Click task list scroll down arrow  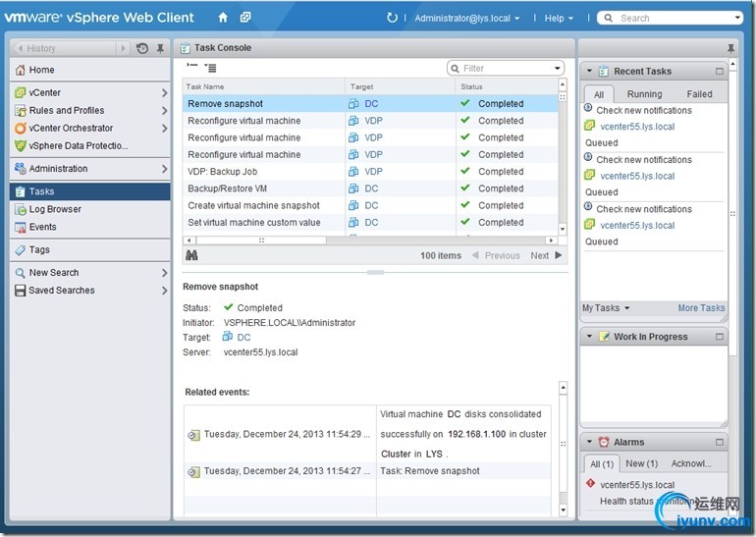563,229
